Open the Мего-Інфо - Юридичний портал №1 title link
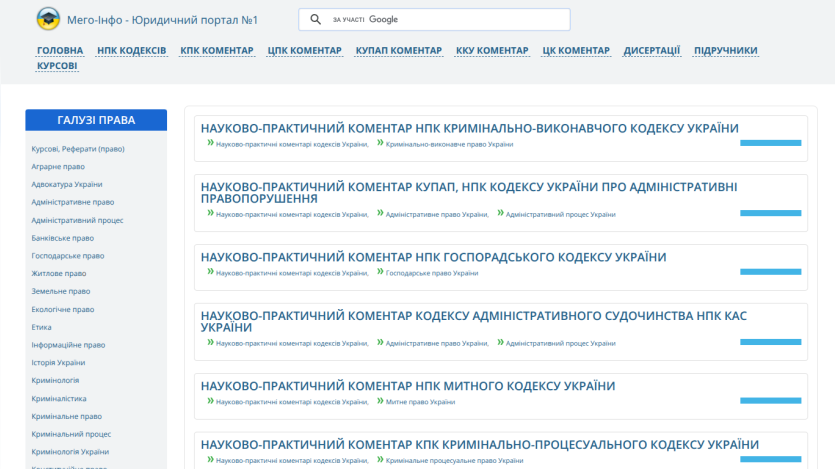 pyautogui.click(x=162, y=20)
